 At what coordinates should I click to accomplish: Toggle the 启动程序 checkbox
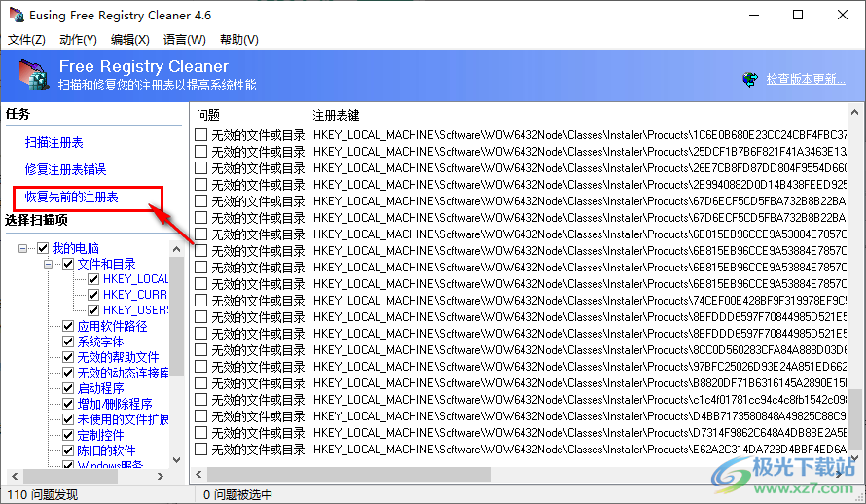click(x=68, y=388)
